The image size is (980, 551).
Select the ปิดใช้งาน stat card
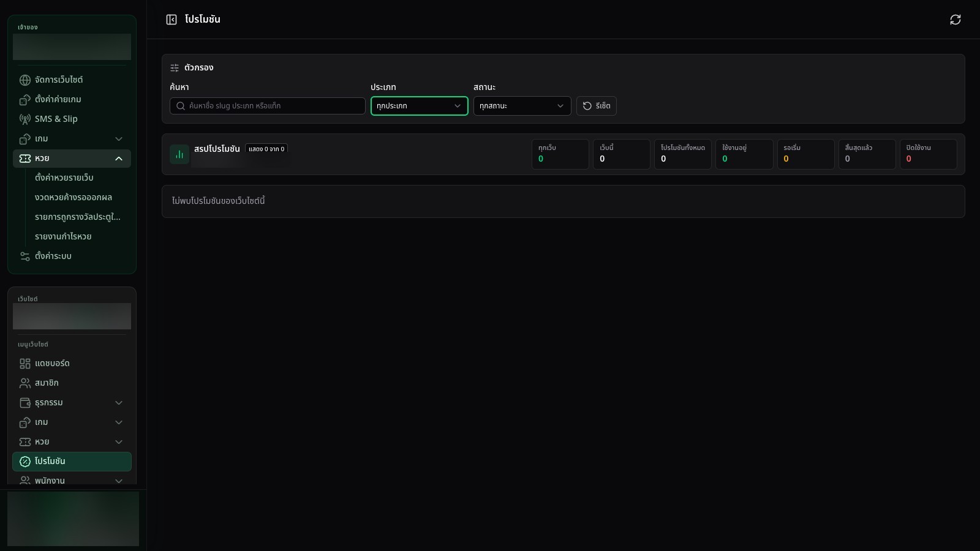tap(929, 154)
